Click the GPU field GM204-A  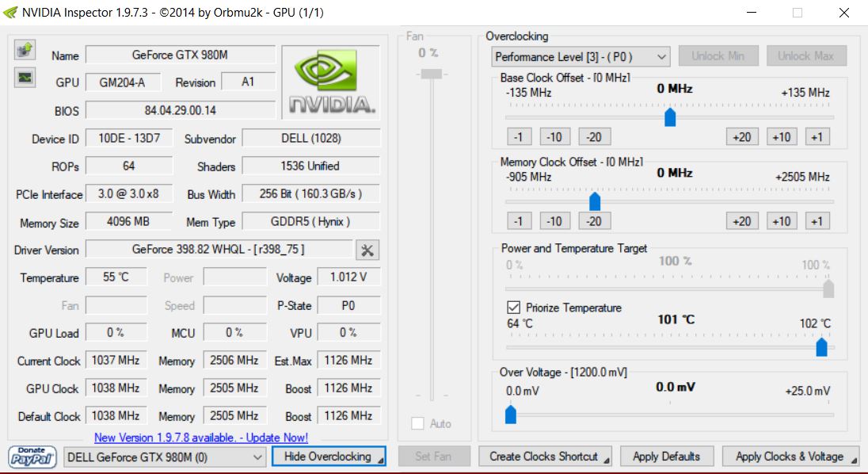(123, 82)
